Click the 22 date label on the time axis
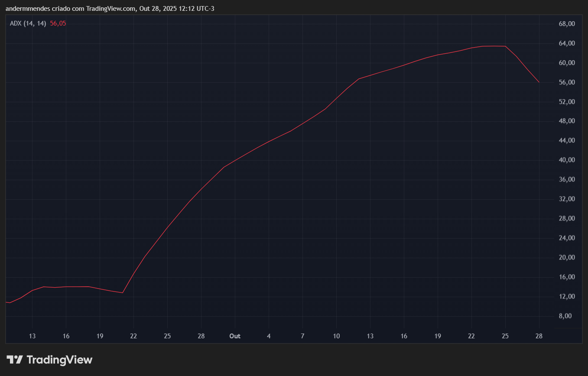Screen dimensions: 588x376 click(x=133, y=336)
